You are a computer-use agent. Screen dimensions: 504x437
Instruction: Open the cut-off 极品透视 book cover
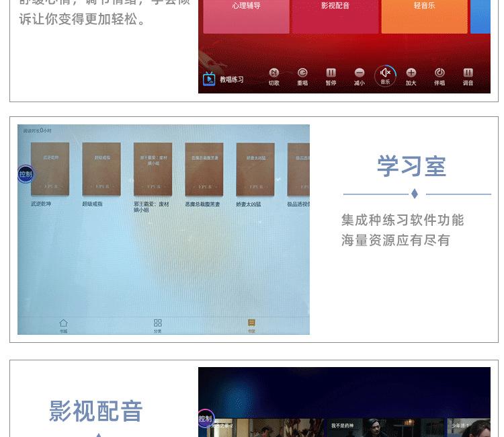(x=298, y=169)
